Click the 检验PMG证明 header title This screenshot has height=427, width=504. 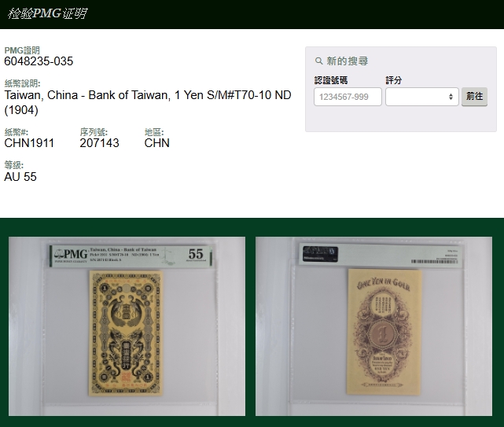pos(47,13)
